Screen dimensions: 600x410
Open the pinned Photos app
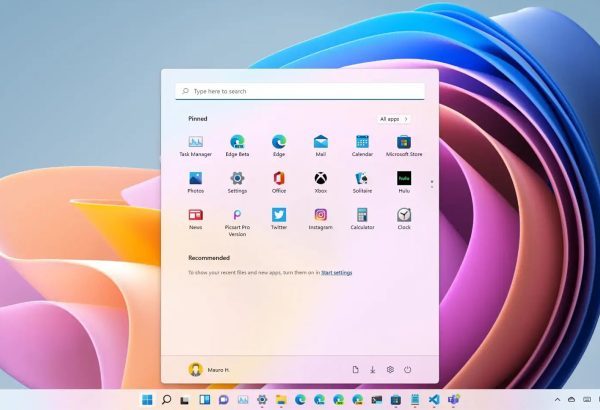point(196,183)
